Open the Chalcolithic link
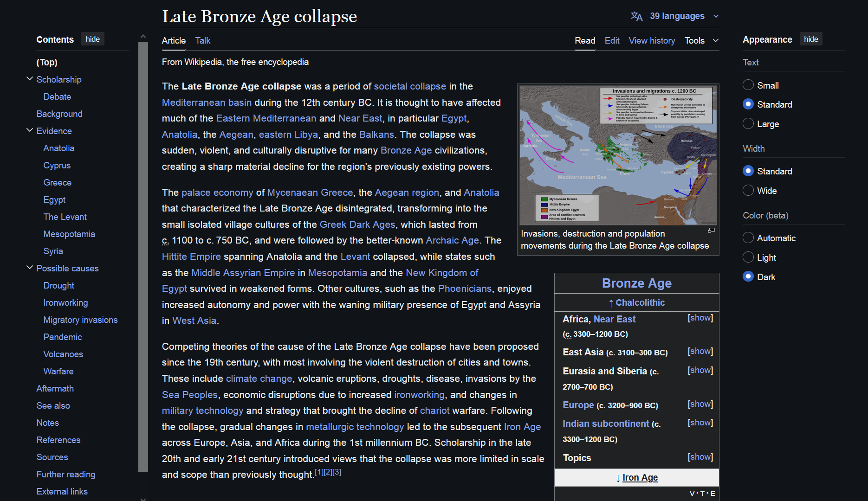This screenshot has height=501, width=868. click(640, 302)
